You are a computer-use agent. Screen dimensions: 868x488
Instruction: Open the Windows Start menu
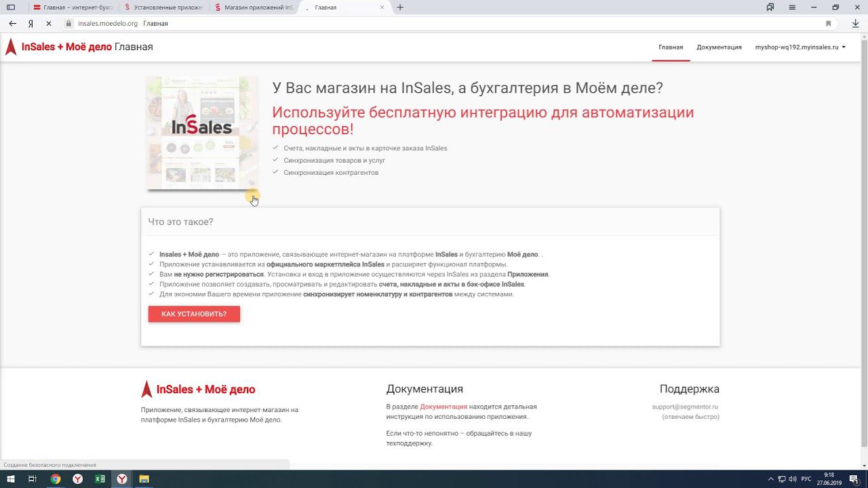[11, 479]
